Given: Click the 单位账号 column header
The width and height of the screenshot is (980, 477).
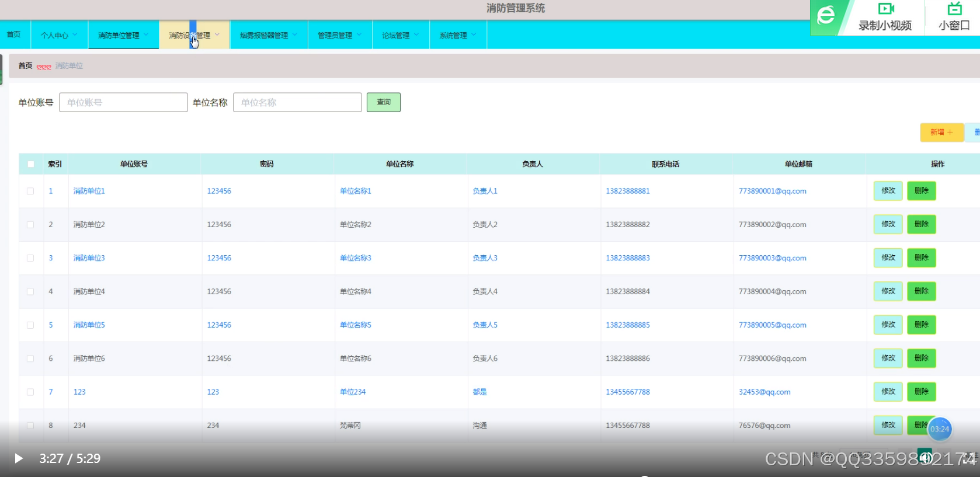Looking at the screenshot, I should coord(134,164).
